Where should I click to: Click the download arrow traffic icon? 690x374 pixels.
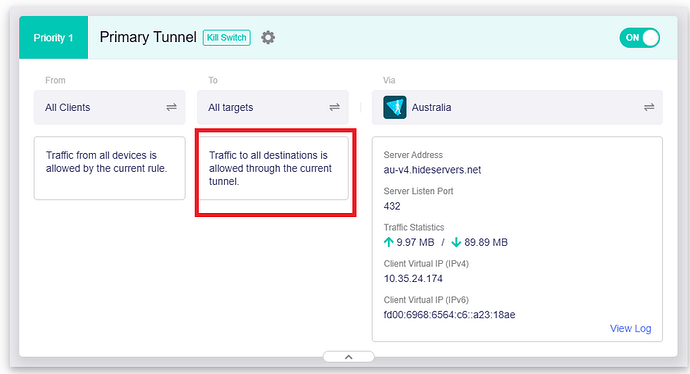[x=456, y=242]
